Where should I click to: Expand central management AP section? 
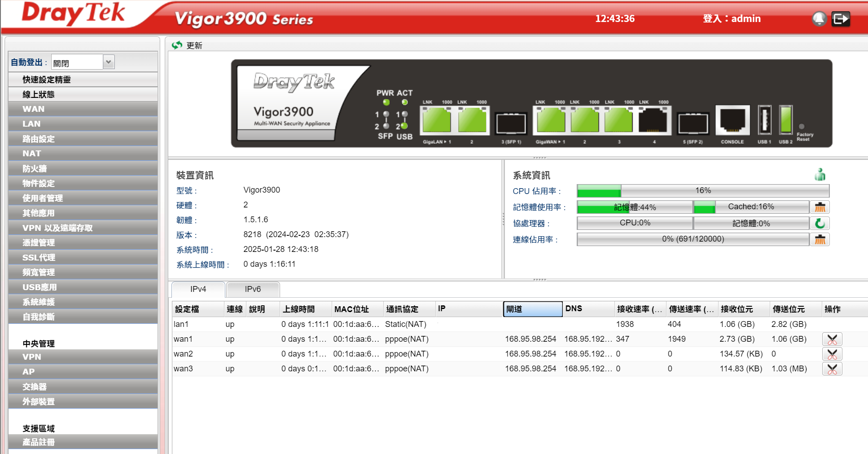(83, 371)
